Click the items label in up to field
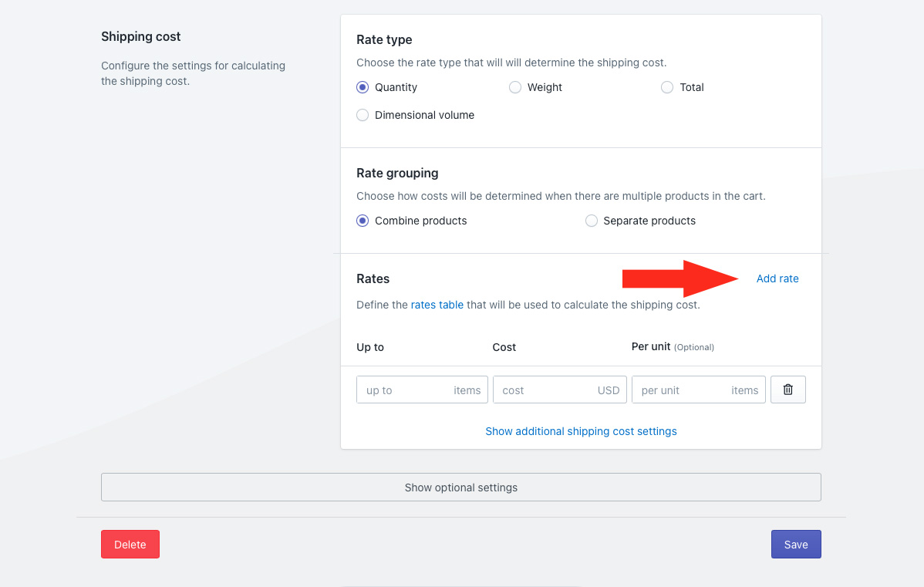This screenshot has width=924, height=587. [x=467, y=390]
